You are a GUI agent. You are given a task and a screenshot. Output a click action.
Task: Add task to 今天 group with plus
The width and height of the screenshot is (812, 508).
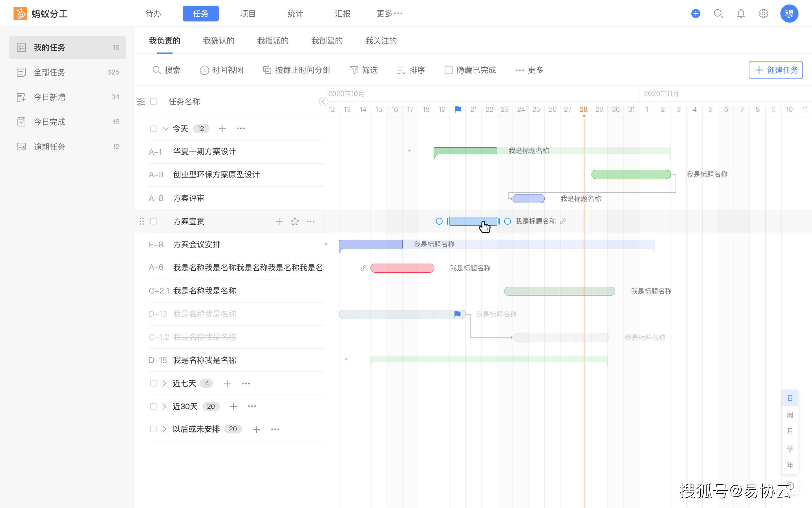222,129
